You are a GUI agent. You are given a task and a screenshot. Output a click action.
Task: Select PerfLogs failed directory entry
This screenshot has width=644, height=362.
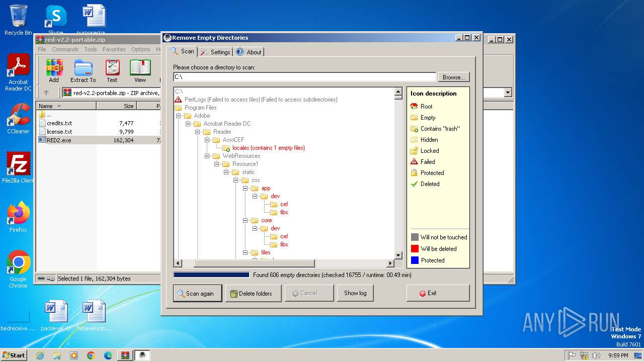[261, 100]
